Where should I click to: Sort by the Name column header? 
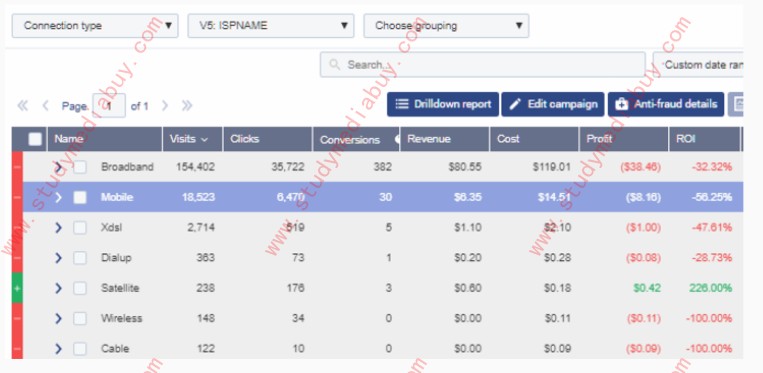(x=105, y=139)
